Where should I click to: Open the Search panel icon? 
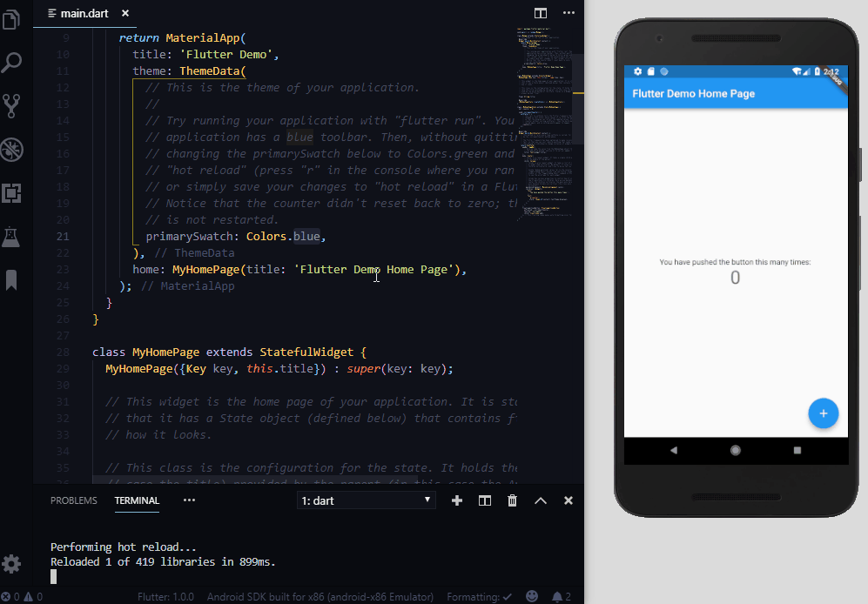click(12, 63)
